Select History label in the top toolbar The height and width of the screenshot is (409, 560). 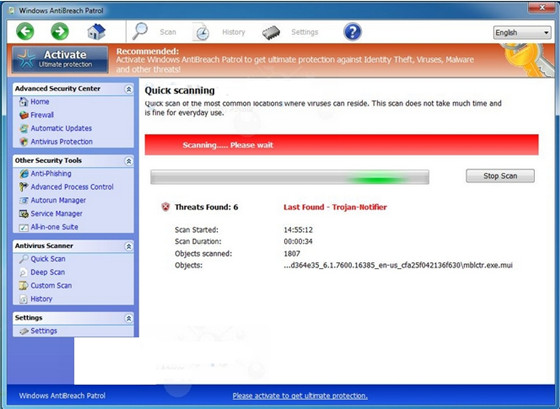pos(234,32)
